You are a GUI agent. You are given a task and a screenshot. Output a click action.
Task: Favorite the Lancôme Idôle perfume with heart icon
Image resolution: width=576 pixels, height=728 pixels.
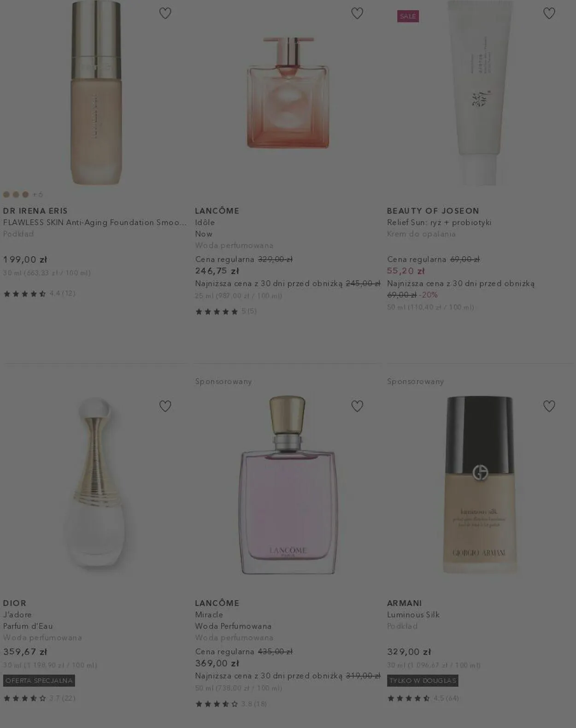(x=357, y=13)
